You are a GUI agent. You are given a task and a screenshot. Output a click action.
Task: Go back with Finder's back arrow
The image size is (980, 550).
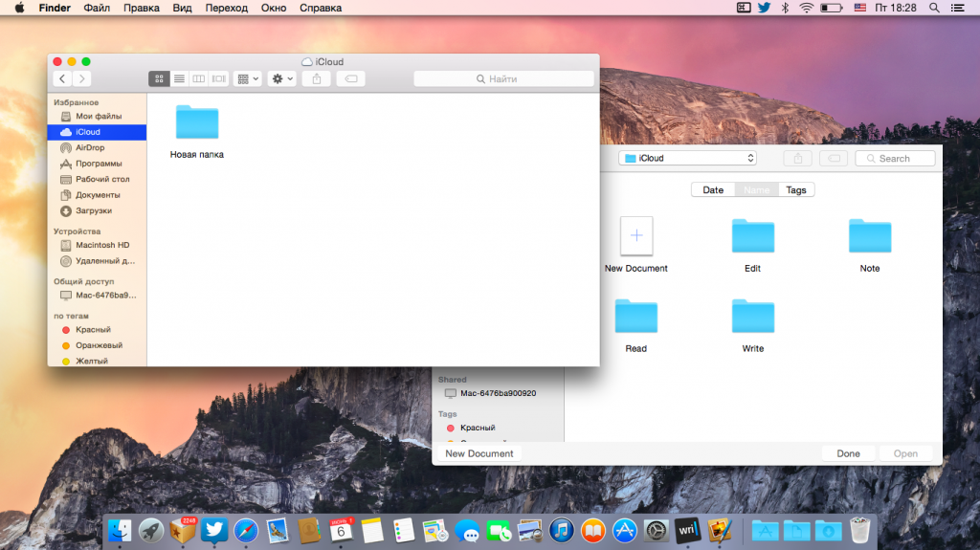[x=63, y=78]
